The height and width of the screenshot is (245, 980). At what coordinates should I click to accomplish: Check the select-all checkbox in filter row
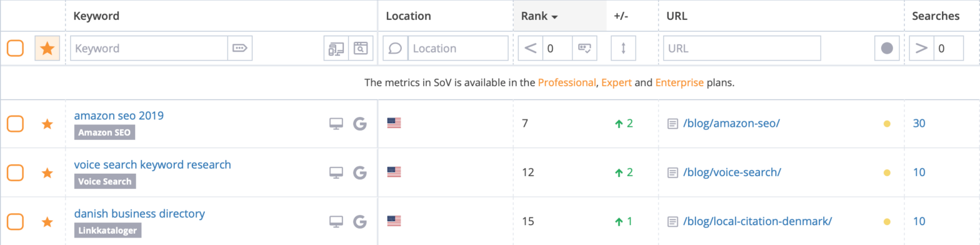[15, 48]
